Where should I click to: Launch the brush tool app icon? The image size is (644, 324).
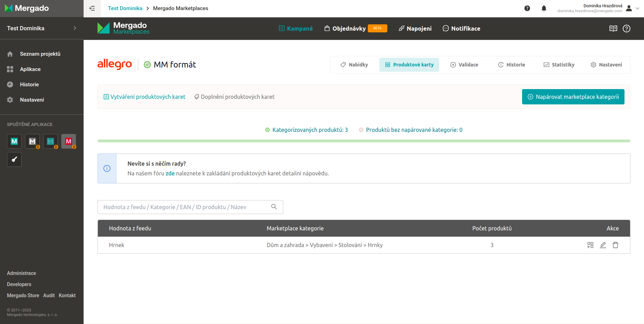(x=14, y=159)
